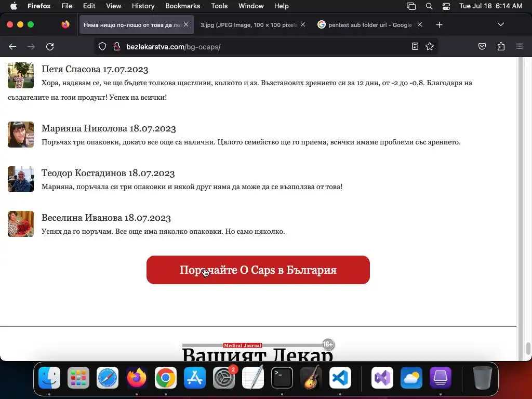
Task: Open Visual Studio Code from the Dock
Action: click(x=340, y=378)
